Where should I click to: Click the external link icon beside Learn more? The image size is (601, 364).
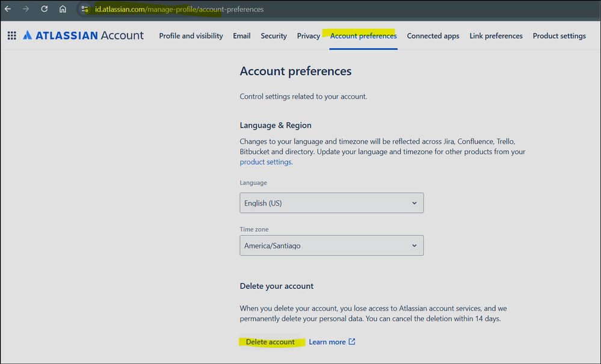tap(351, 341)
